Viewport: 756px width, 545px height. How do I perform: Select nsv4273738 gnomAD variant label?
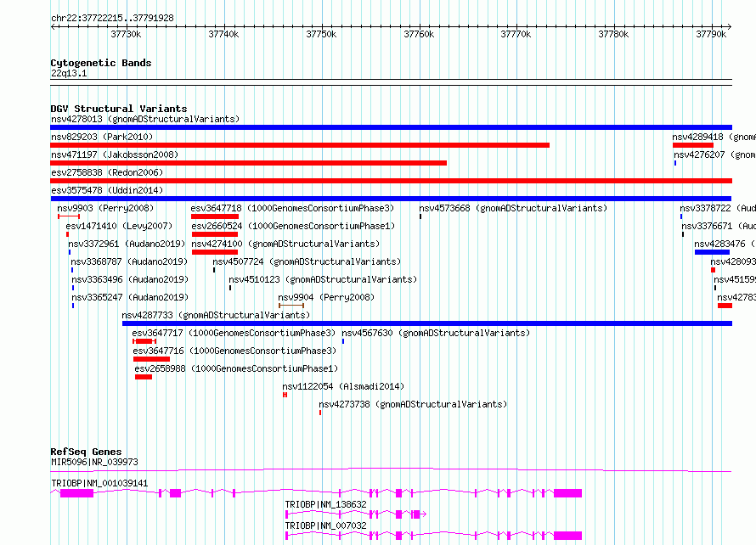413,404
